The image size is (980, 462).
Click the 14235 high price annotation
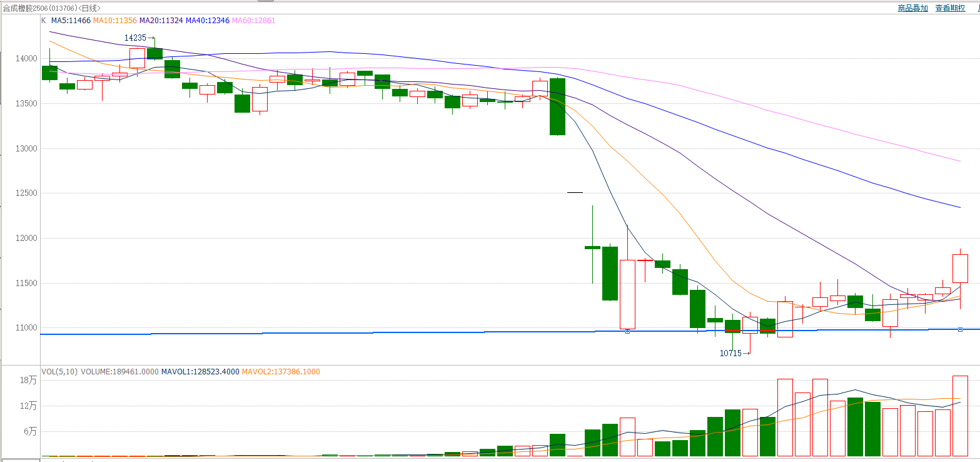pos(135,38)
